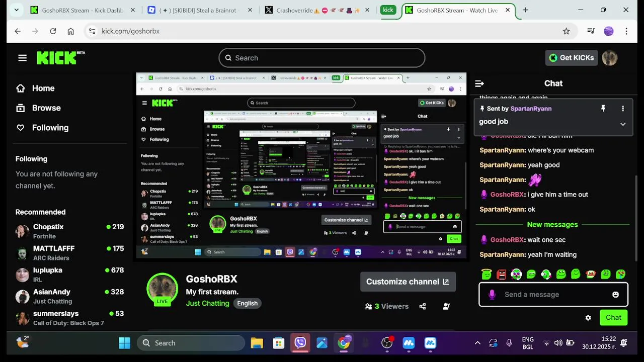644x362 pixels.
Task: Go to Home in sidebar
Action: (35, 88)
